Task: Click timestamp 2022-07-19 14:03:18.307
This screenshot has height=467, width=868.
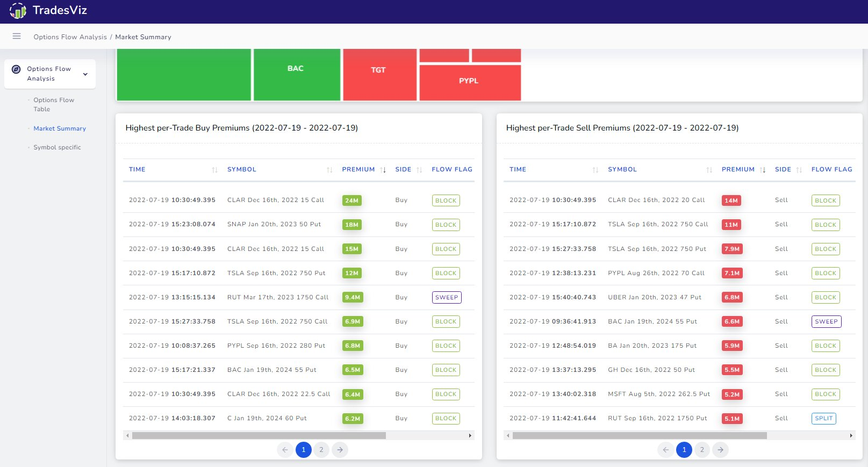Action: click(x=172, y=418)
